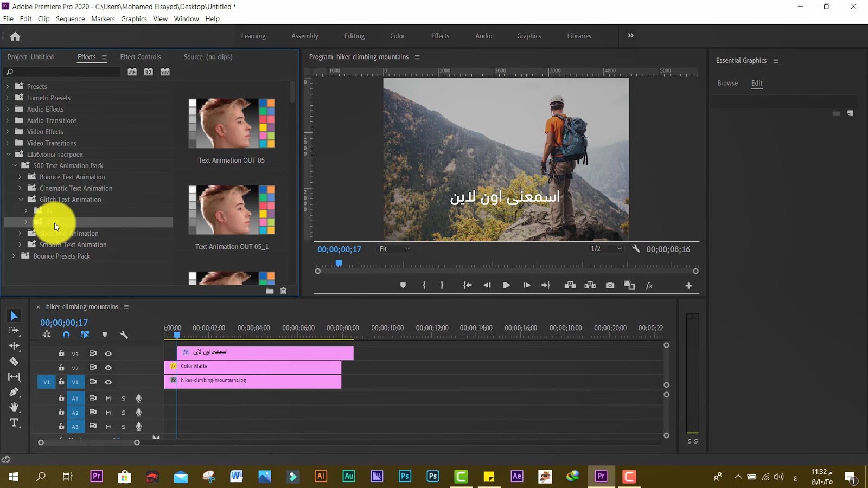
Task: Select the Pen tool
Action: (14, 392)
